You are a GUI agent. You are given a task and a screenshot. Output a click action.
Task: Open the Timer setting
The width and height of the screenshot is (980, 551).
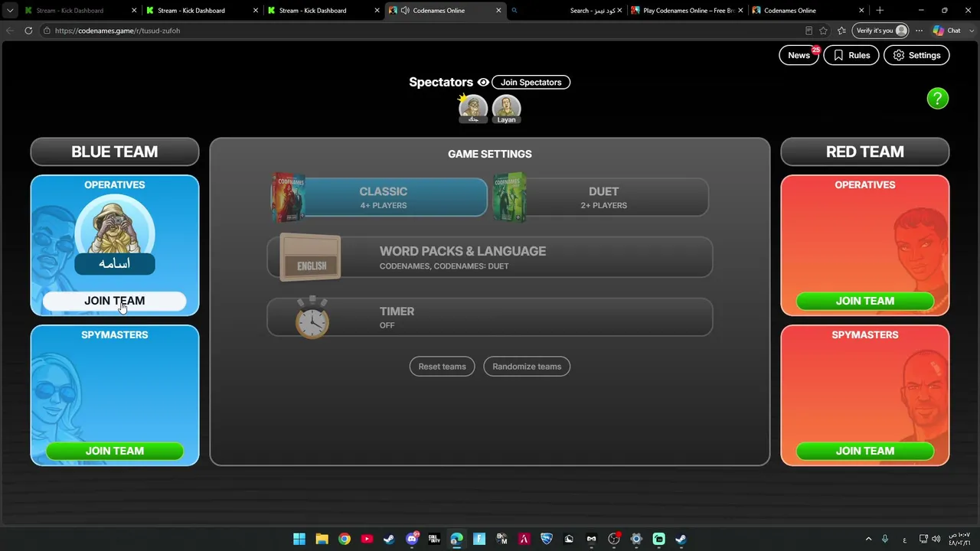[490, 318]
